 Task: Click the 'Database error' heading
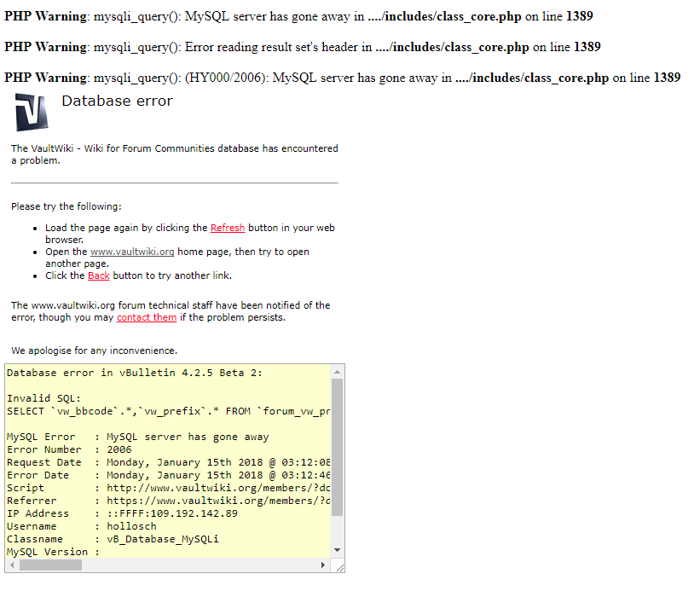(117, 101)
